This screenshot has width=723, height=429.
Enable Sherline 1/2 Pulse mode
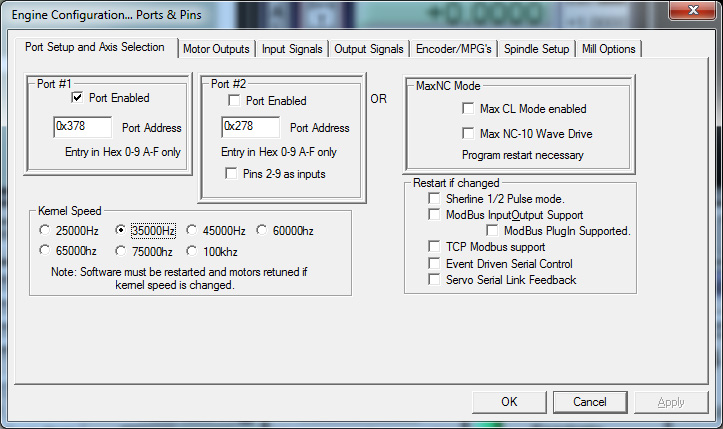(x=434, y=199)
